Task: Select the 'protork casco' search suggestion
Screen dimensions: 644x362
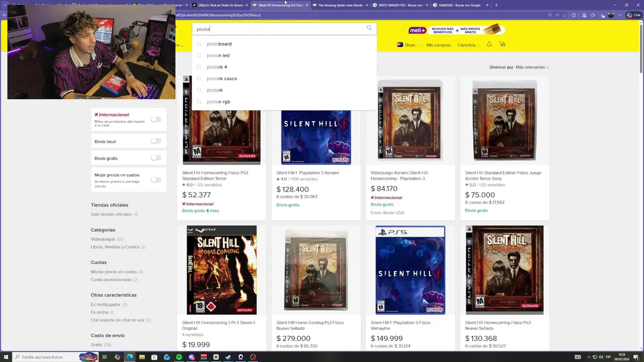Action: pyautogui.click(x=284, y=78)
